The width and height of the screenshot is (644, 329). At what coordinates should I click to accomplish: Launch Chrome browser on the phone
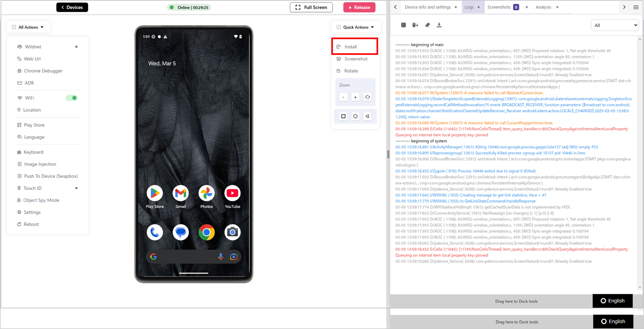point(206,232)
